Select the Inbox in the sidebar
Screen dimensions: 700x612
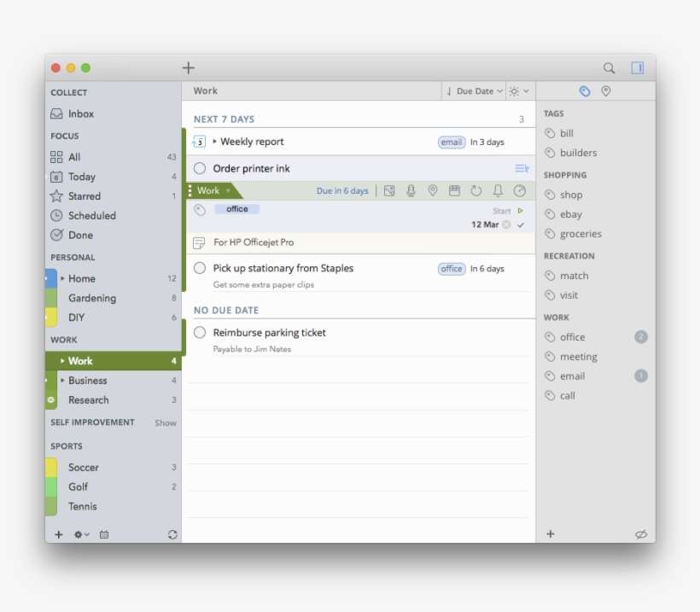[x=80, y=114]
